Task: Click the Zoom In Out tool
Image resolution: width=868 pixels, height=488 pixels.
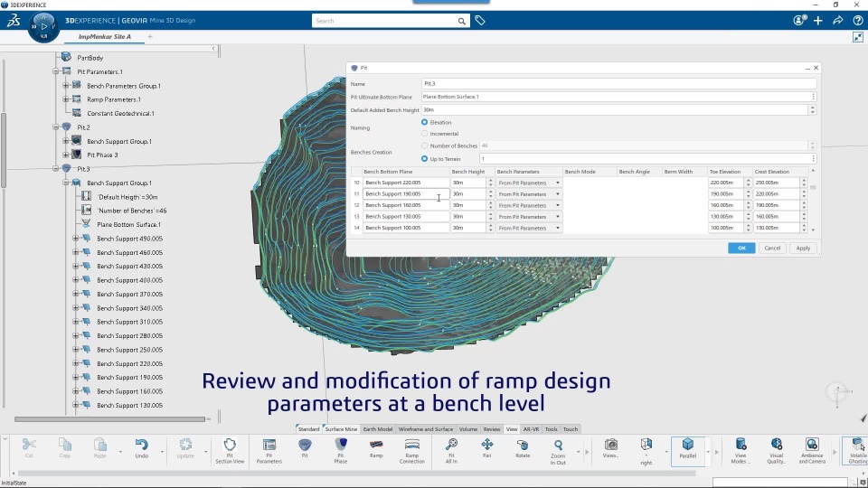Action: coord(558,450)
